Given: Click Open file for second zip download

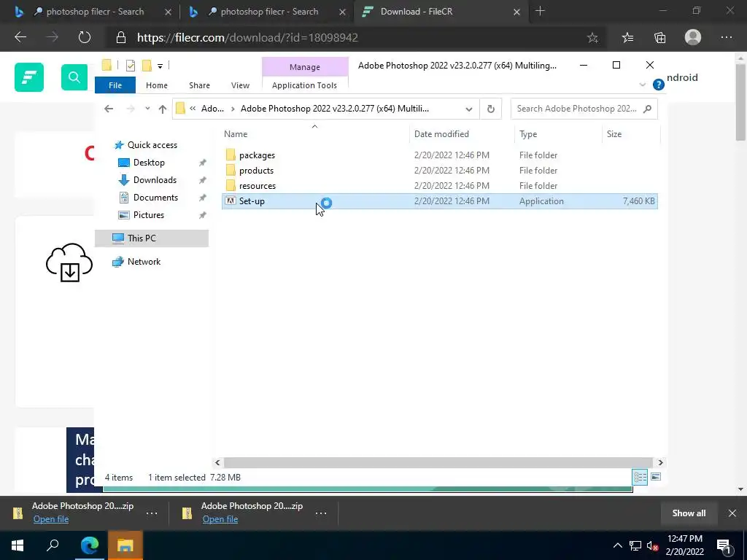Looking at the screenshot, I should [x=220, y=519].
